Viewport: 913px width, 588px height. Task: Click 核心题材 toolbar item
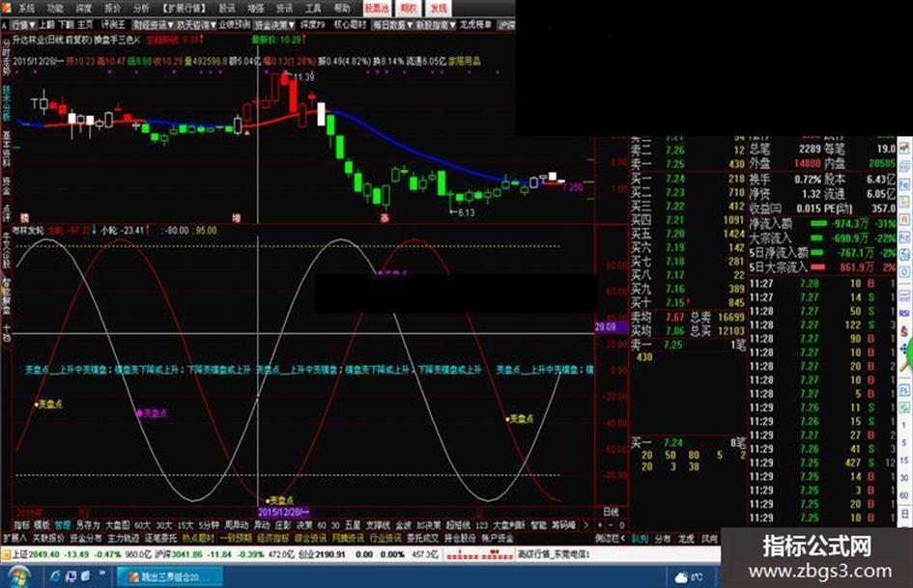point(350,25)
